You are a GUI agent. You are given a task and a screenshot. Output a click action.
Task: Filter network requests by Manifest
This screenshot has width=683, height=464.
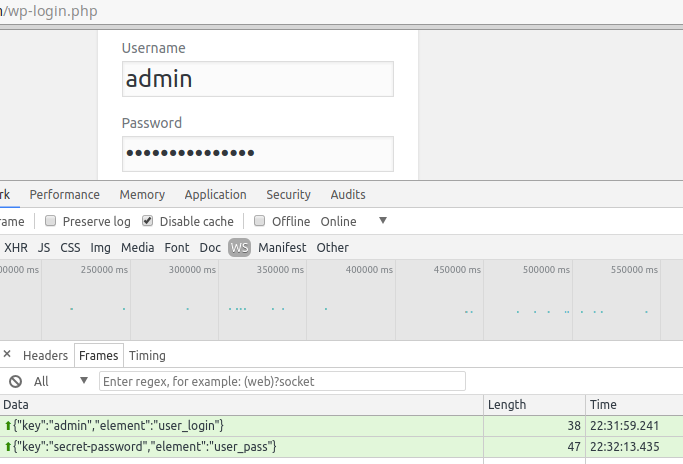[x=282, y=247]
